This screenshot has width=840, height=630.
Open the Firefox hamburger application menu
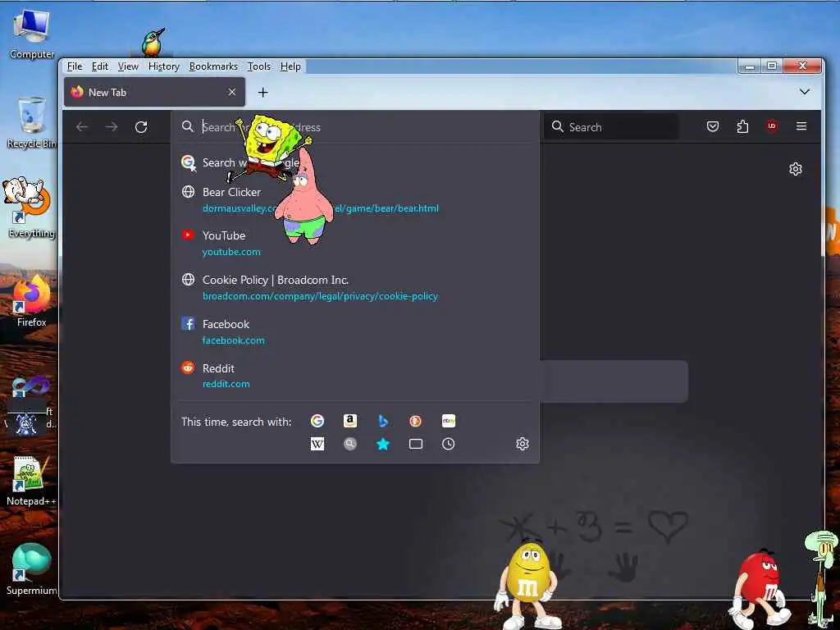(x=801, y=126)
